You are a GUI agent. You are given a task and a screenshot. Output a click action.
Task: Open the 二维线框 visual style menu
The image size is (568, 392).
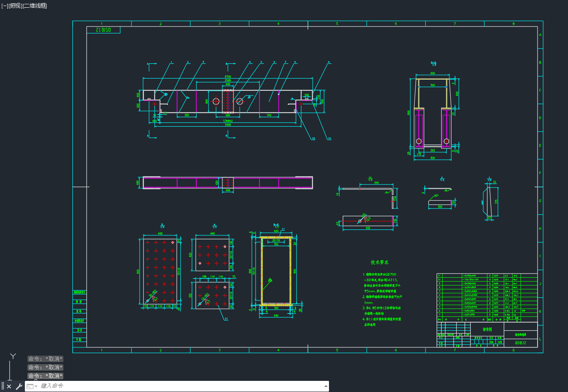(35, 6)
